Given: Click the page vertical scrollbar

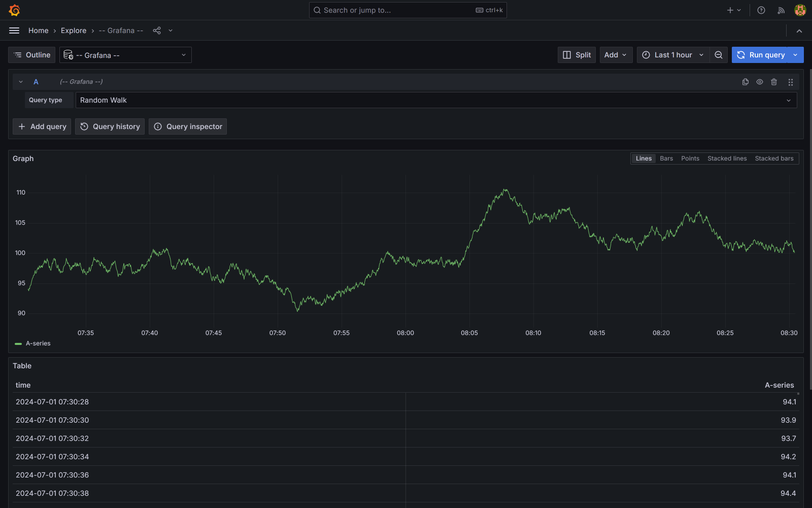Looking at the screenshot, I should pyautogui.click(x=810, y=229).
